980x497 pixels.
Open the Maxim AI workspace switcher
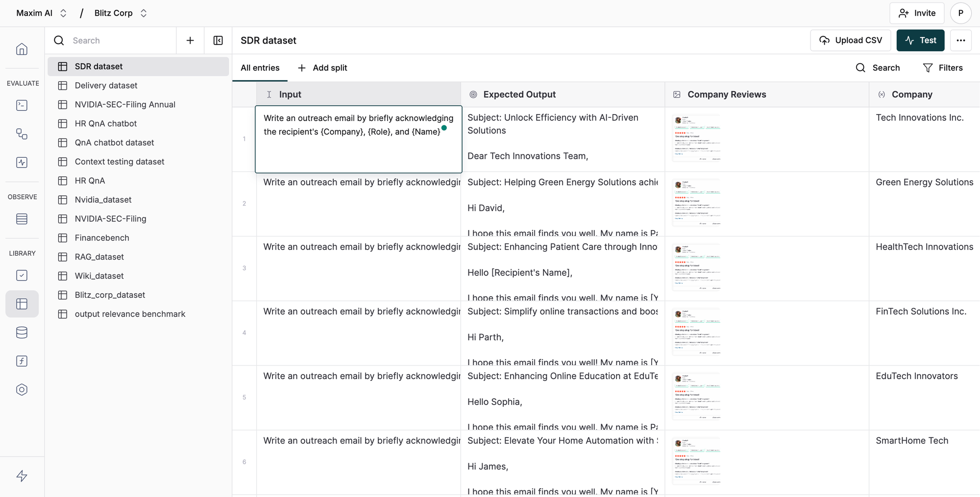(x=41, y=13)
